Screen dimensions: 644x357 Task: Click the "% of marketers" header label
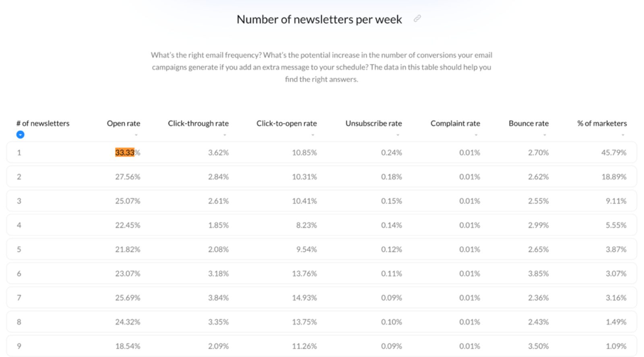click(602, 123)
